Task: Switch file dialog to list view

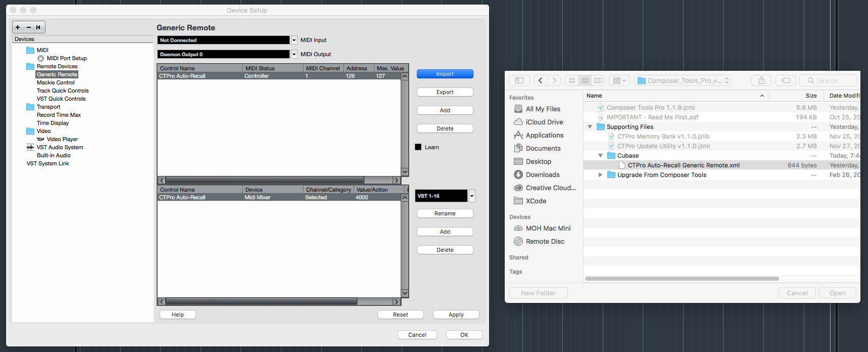Action: [x=585, y=80]
